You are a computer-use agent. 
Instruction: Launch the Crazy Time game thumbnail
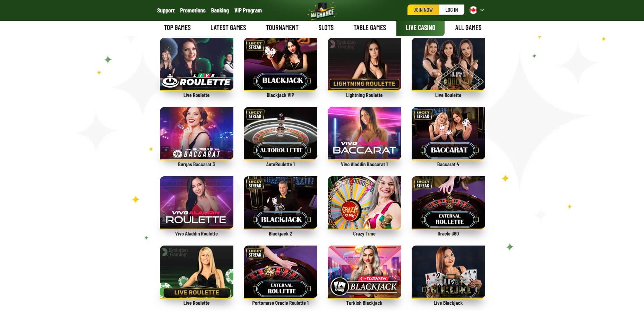pos(364,203)
